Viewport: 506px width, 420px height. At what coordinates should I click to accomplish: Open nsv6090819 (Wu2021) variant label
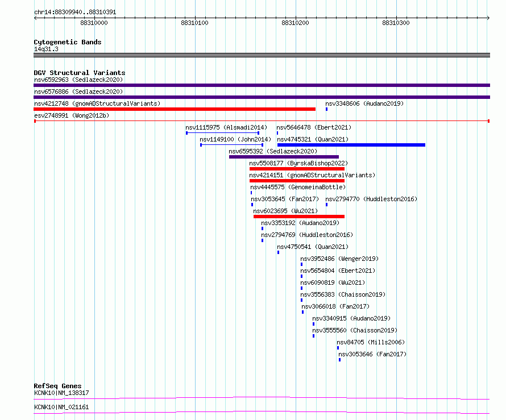pyautogui.click(x=333, y=282)
